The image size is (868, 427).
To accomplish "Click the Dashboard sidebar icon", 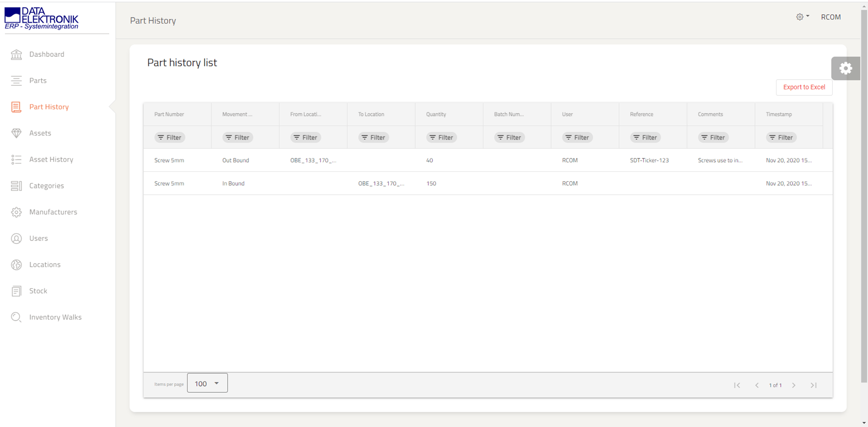I will pos(16,54).
